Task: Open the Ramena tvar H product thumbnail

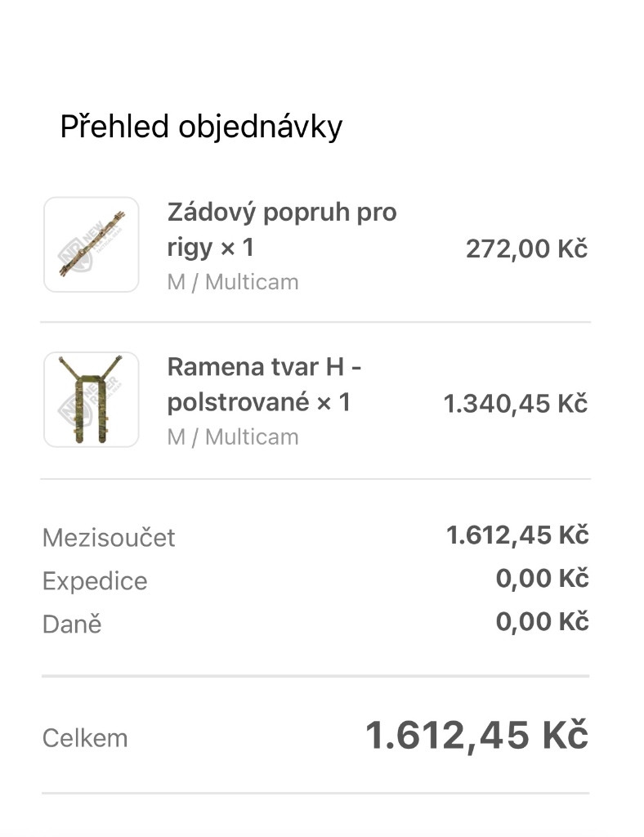Action: pyautogui.click(x=92, y=400)
